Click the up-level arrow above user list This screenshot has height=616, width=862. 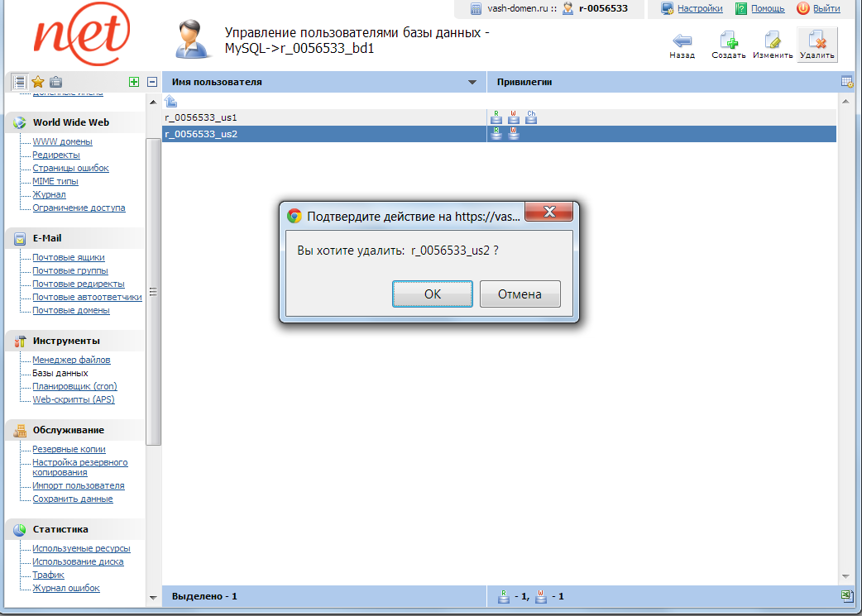pyautogui.click(x=170, y=101)
